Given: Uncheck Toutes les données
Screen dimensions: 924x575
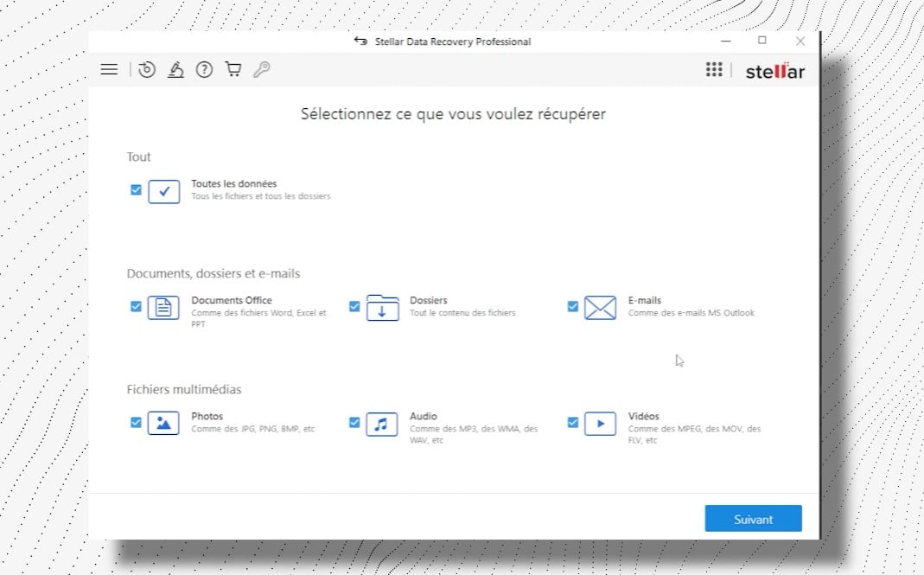Looking at the screenshot, I should [136, 190].
